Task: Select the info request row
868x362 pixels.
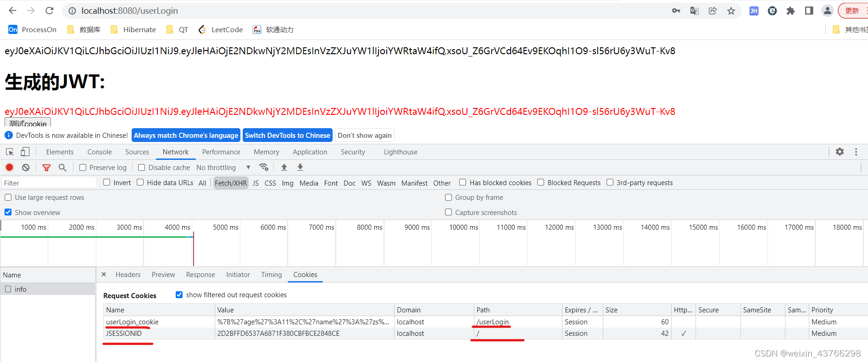Action: click(x=48, y=289)
